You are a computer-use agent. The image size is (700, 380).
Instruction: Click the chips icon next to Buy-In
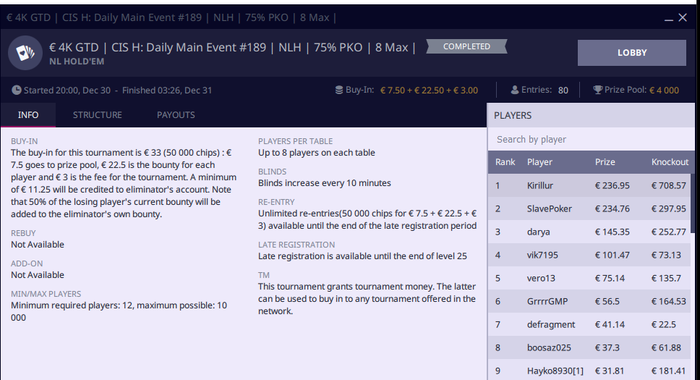coord(339,90)
